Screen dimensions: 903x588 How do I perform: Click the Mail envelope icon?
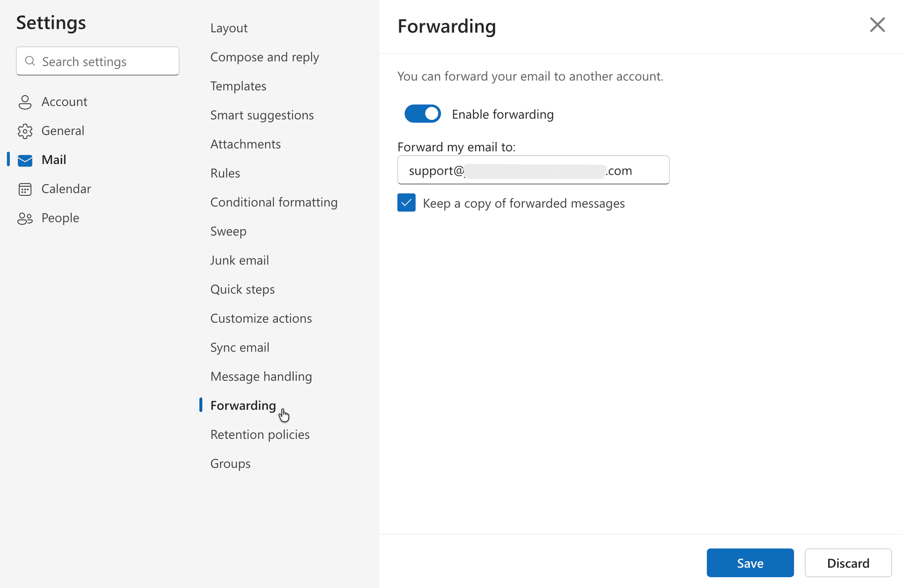pos(25,160)
